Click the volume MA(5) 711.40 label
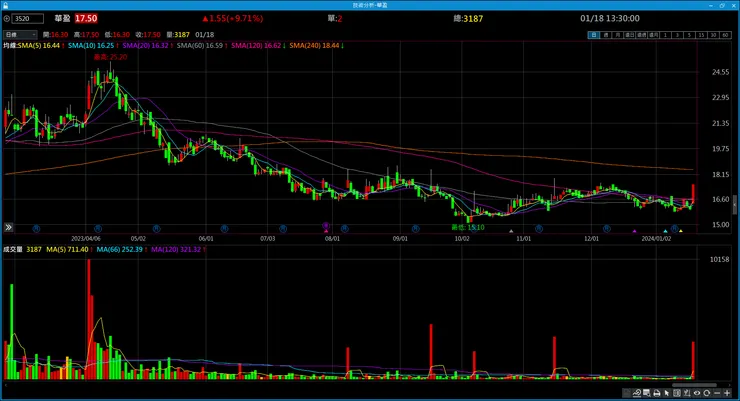This screenshot has width=740, height=401. [x=67, y=250]
